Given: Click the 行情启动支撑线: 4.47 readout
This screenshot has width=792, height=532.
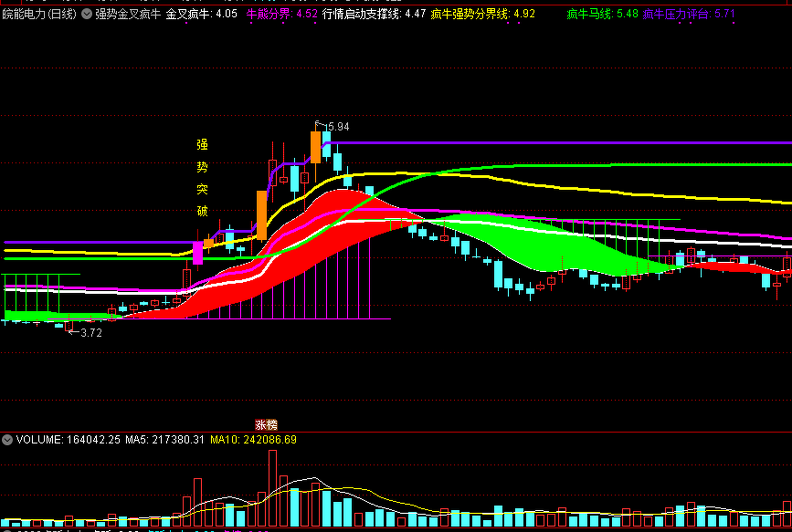Looking at the screenshot, I should pos(374,14).
